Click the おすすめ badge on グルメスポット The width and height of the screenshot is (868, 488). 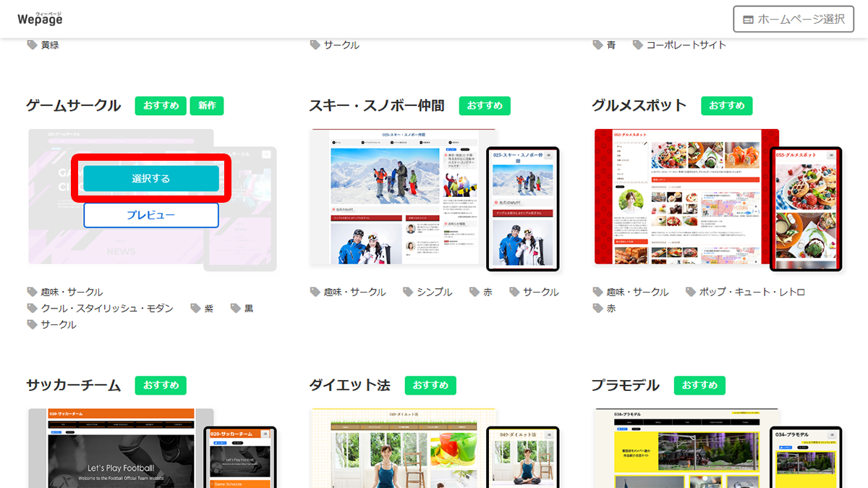(x=726, y=104)
